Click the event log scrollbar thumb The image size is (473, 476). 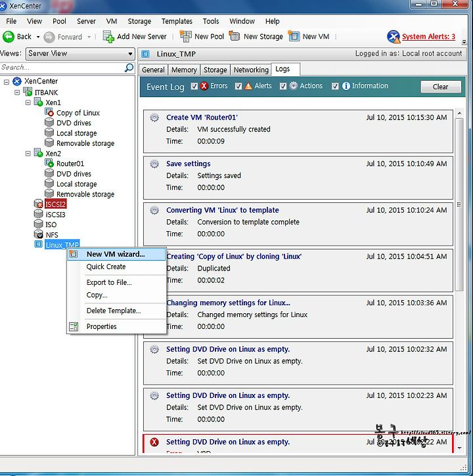[x=459, y=204]
